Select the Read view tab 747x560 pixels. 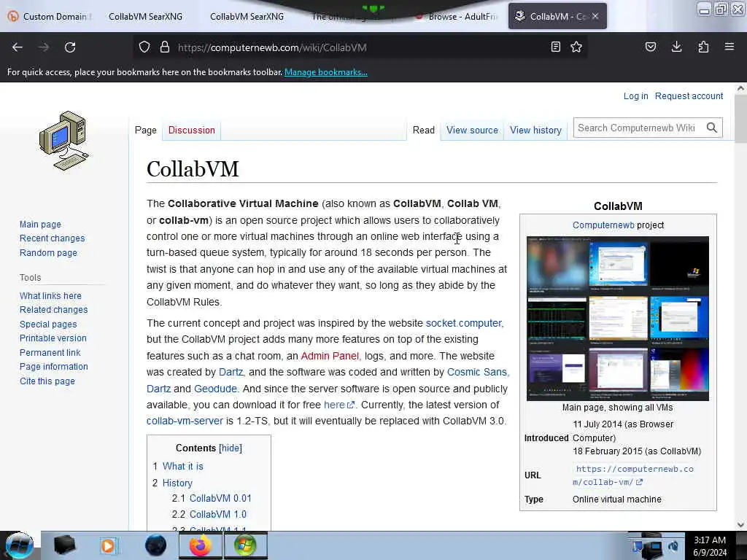pyautogui.click(x=424, y=130)
